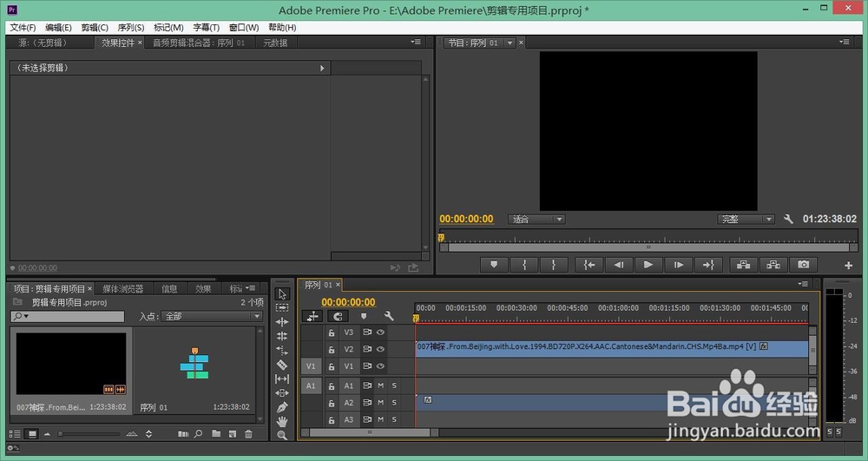The width and height of the screenshot is (868, 461).
Task: Open timeline panel flyout menu
Action: (803, 284)
